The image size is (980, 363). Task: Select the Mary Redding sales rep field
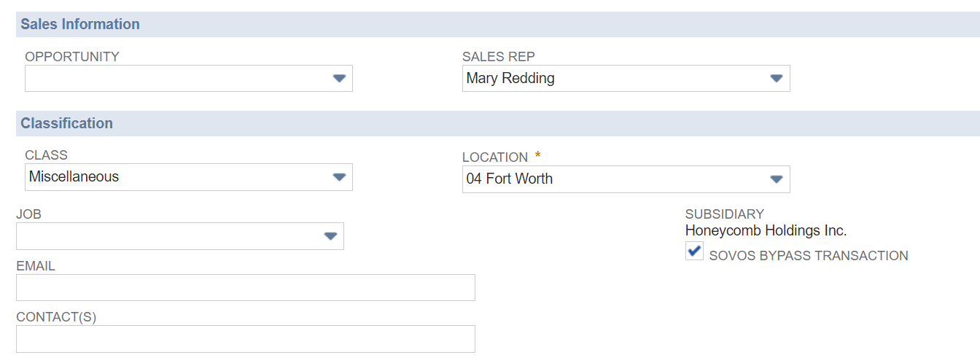point(612,79)
